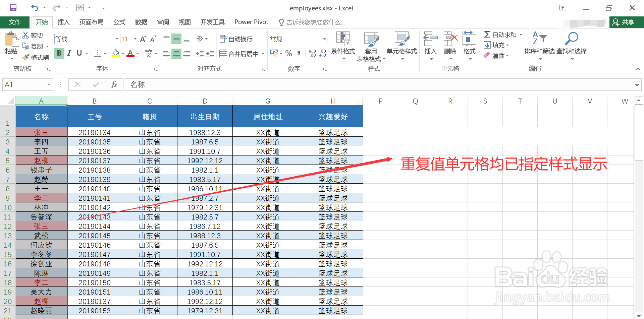Click the insert function fx button
The image size is (644, 319).
pyautogui.click(x=114, y=84)
